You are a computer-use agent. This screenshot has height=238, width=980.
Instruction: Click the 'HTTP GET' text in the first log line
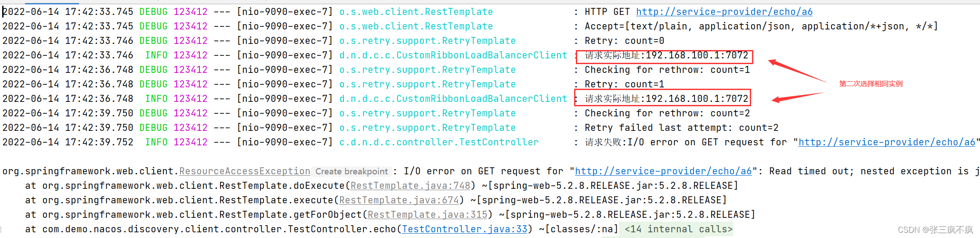click(607, 12)
